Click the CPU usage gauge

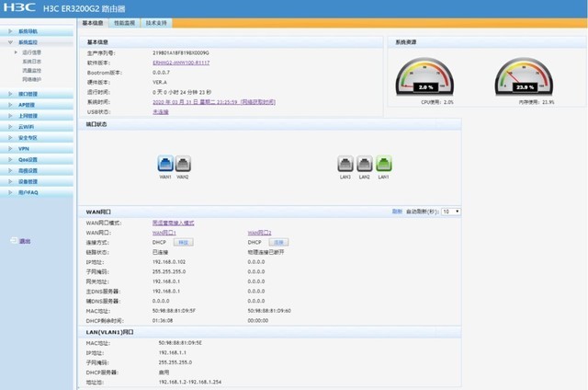pyautogui.click(x=424, y=76)
